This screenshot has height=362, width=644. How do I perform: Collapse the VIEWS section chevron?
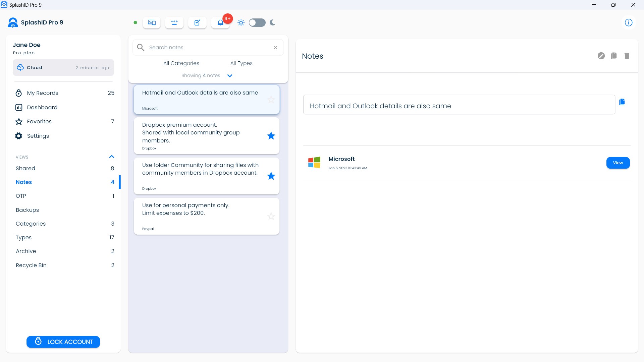(x=112, y=157)
